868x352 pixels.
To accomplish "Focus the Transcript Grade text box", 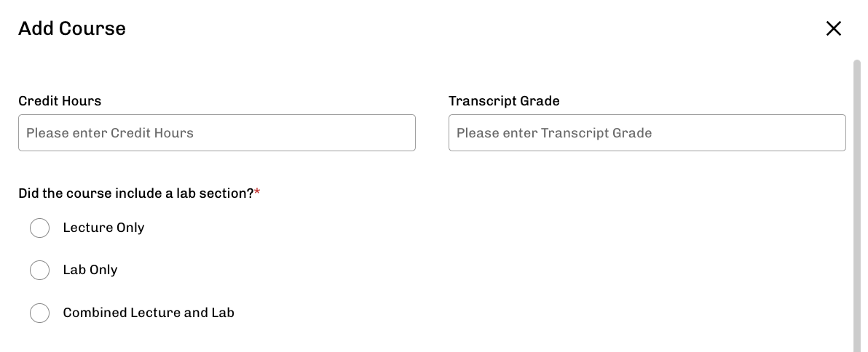I will (x=647, y=133).
